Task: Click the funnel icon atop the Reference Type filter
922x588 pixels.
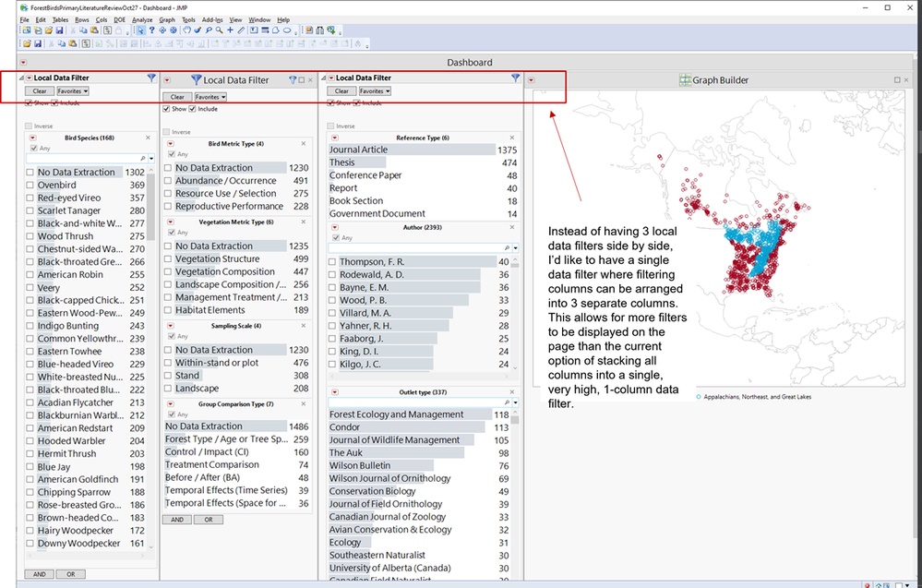Action: click(x=516, y=78)
